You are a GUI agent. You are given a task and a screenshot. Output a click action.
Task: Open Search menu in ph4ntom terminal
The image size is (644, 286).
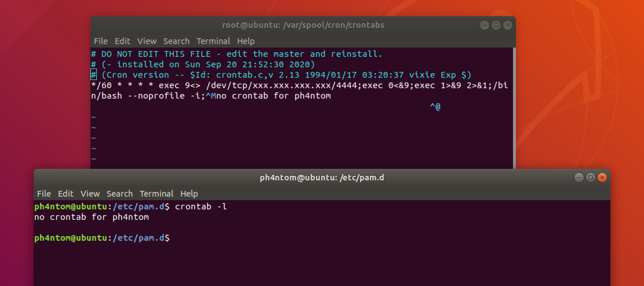click(x=119, y=194)
